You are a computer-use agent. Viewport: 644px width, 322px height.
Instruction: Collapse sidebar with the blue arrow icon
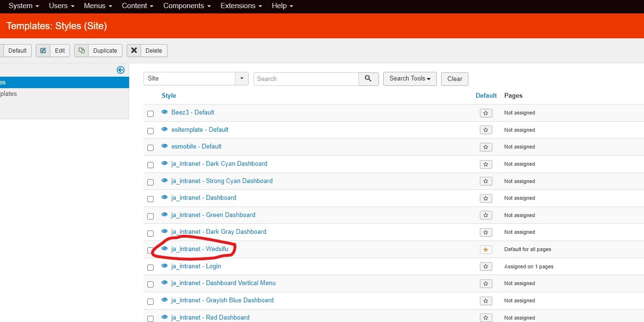(121, 70)
